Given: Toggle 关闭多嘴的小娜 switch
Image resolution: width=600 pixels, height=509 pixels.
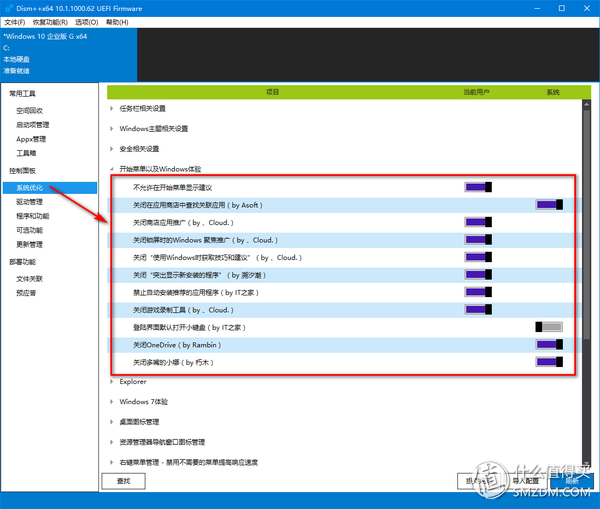Looking at the screenshot, I should point(549,362).
